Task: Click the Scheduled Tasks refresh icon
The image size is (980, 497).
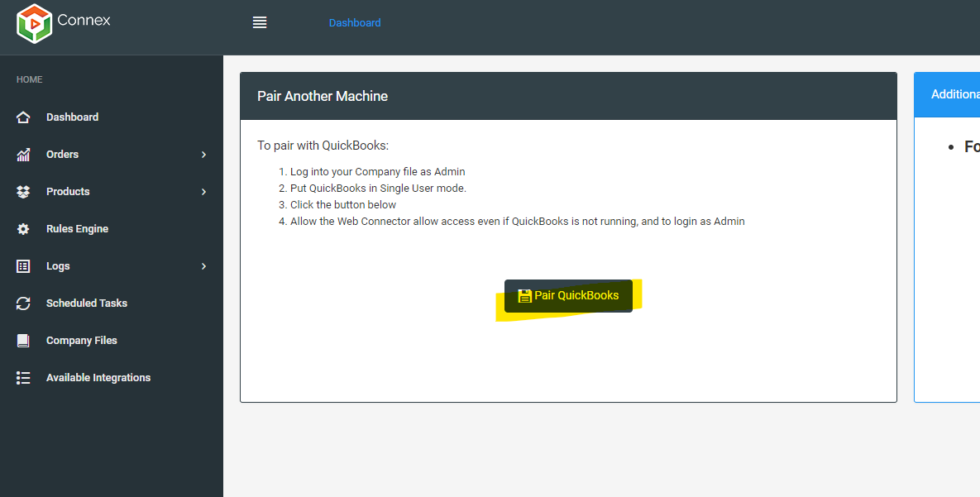Action: [23, 303]
